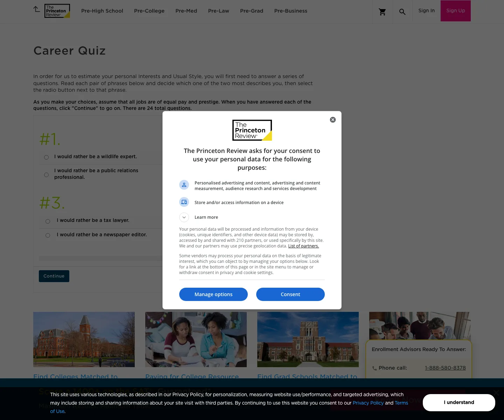
Task: Click 'Enrollment Advisors Ready To Answer:' text
Action: (x=419, y=349)
